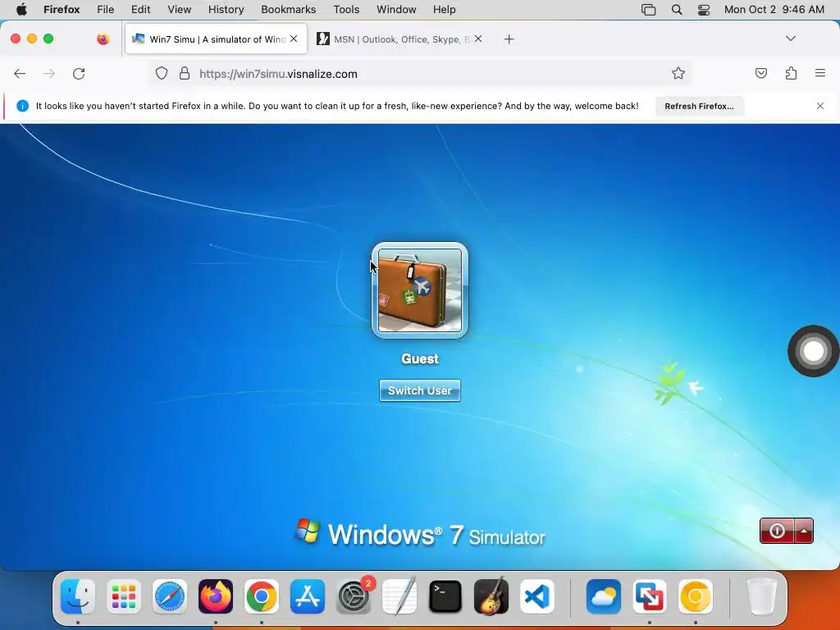Click the Switch User button
The width and height of the screenshot is (840, 630).
tap(420, 390)
